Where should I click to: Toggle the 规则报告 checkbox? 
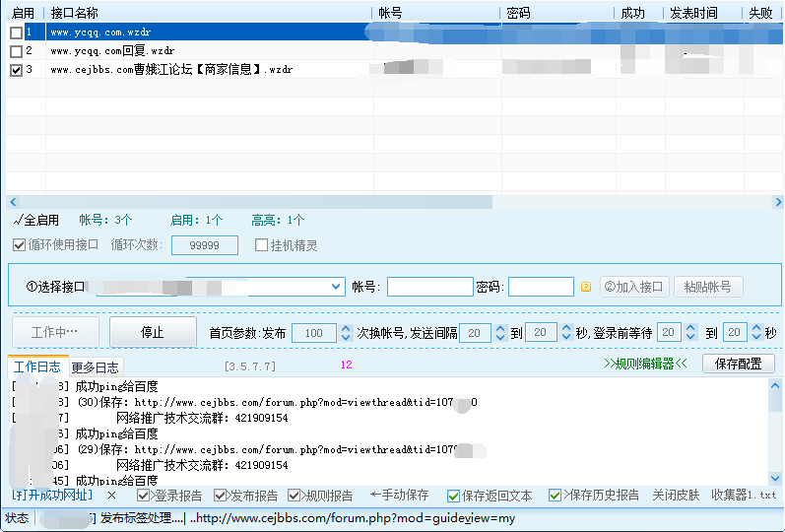[294, 496]
